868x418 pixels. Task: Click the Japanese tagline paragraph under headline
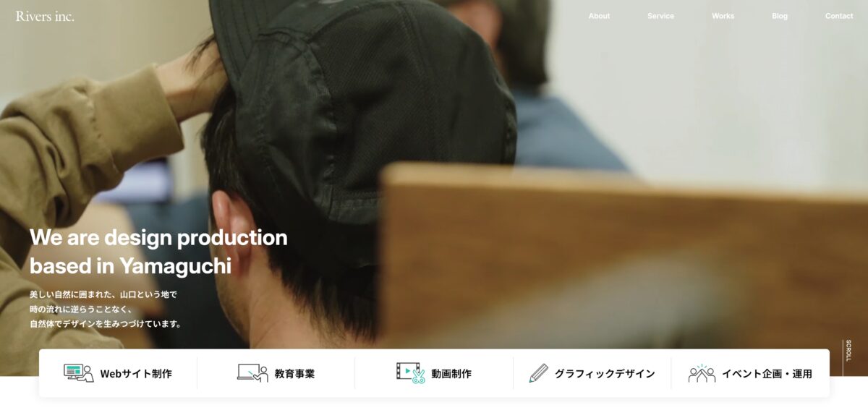[106, 310]
